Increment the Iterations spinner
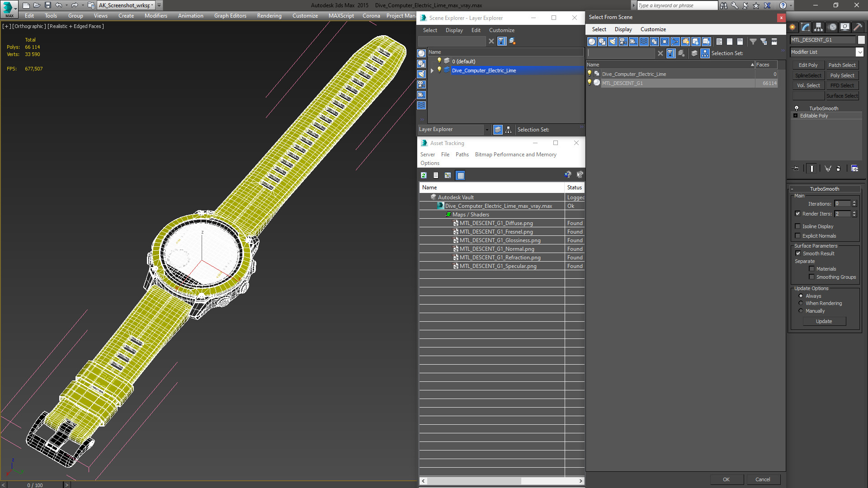Screen dimensions: 868x488 click(x=854, y=202)
